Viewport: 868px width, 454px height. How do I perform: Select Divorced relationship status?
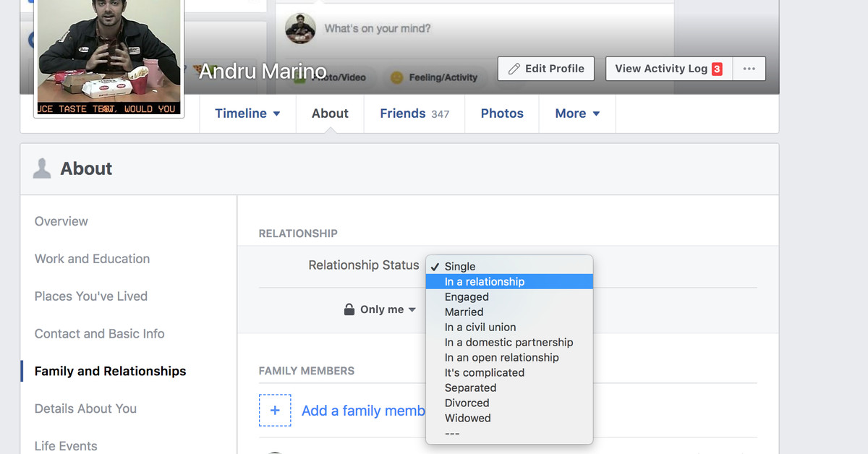pyautogui.click(x=509, y=403)
